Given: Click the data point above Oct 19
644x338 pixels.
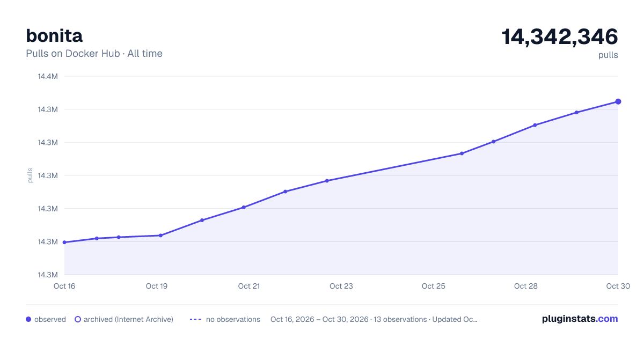Looking at the screenshot, I should [x=160, y=236].
